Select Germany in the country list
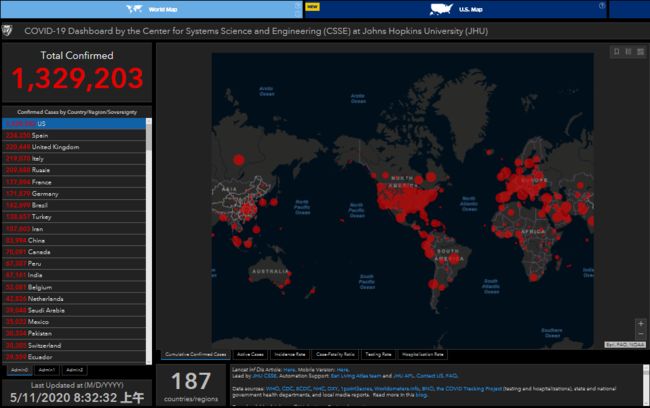This screenshot has height=408, width=650. pos(74,194)
